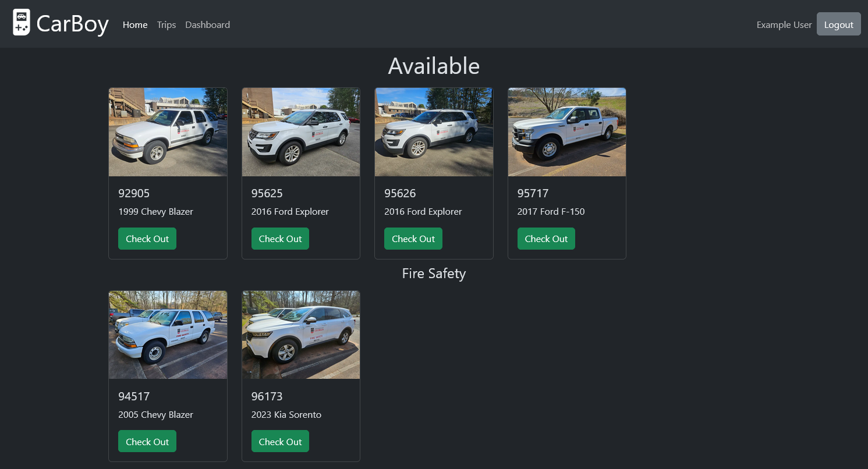
Task: Check out the 2023 Kia Sorento
Action: tap(280, 442)
